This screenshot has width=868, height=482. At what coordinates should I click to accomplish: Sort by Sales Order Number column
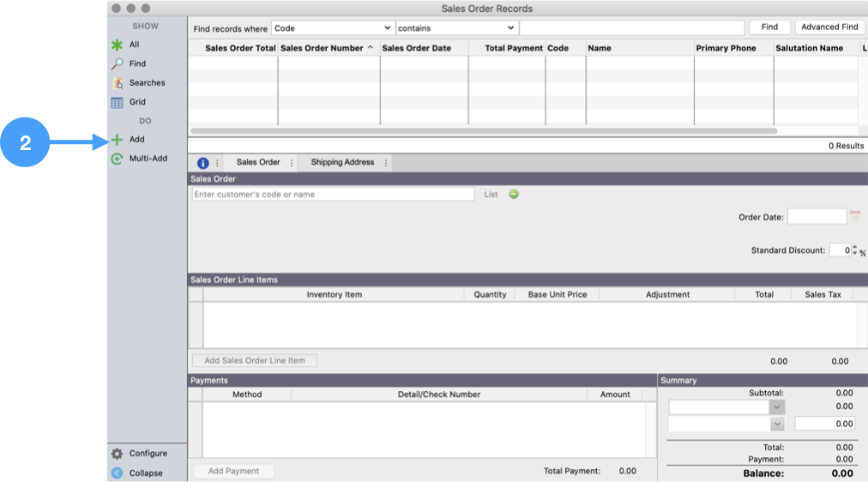pyautogui.click(x=327, y=48)
